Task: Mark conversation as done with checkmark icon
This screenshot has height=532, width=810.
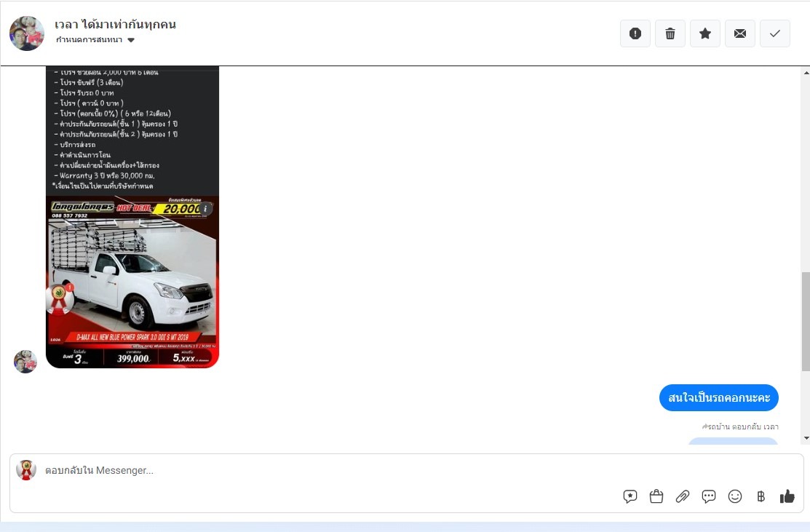Action: 775,33
